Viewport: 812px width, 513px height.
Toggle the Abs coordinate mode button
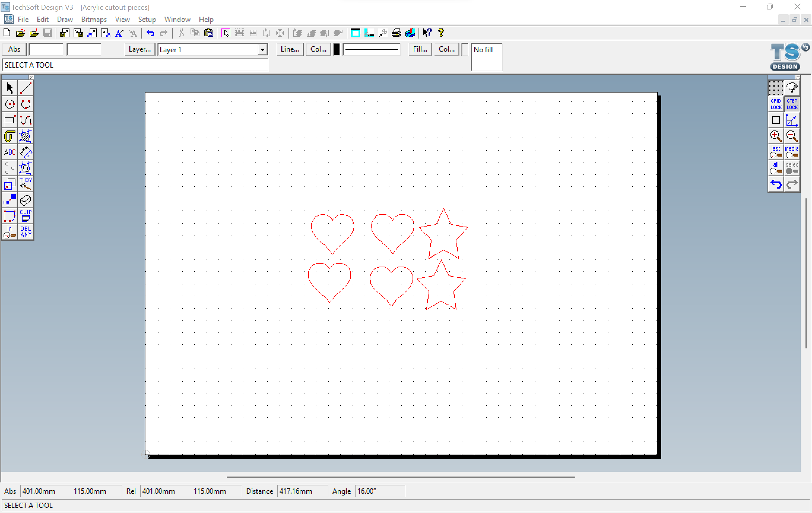pos(14,49)
